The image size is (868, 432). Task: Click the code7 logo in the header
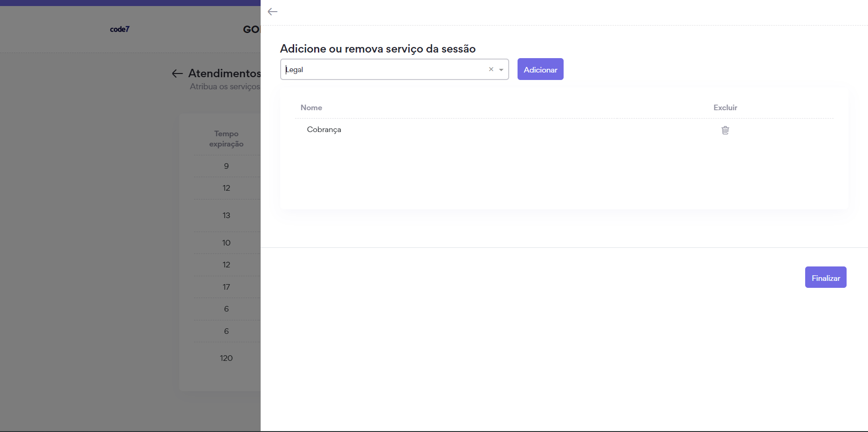pos(120,29)
